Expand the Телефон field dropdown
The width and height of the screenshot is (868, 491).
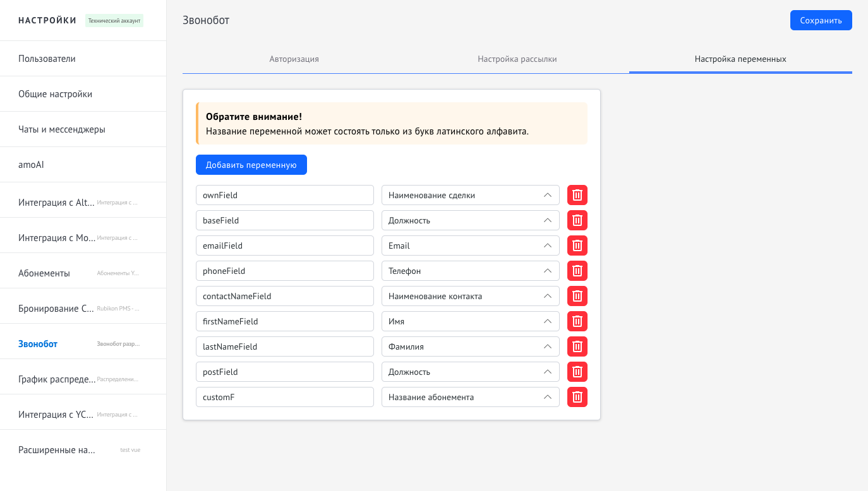click(x=471, y=271)
